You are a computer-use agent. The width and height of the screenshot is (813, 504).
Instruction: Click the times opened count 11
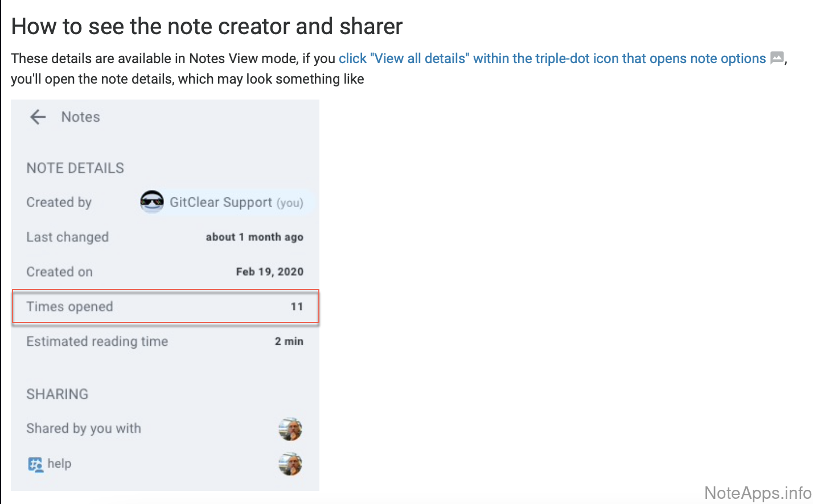click(x=297, y=307)
